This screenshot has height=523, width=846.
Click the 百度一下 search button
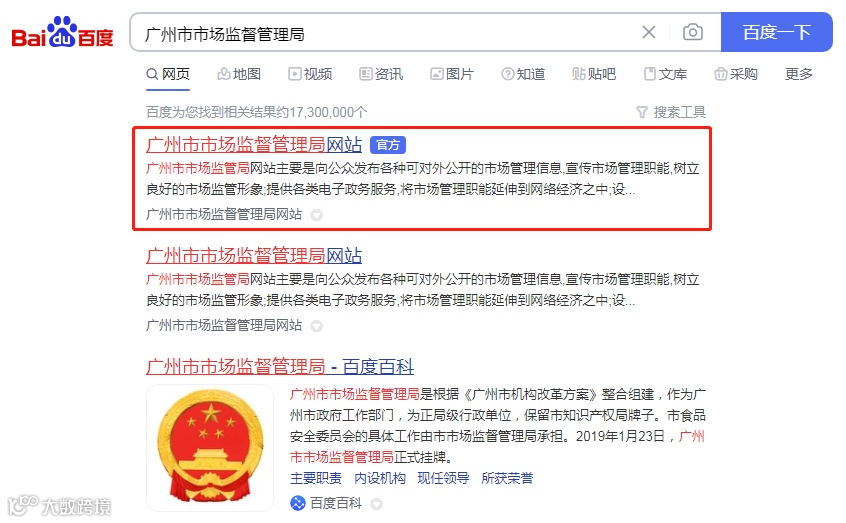(x=776, y=32)
